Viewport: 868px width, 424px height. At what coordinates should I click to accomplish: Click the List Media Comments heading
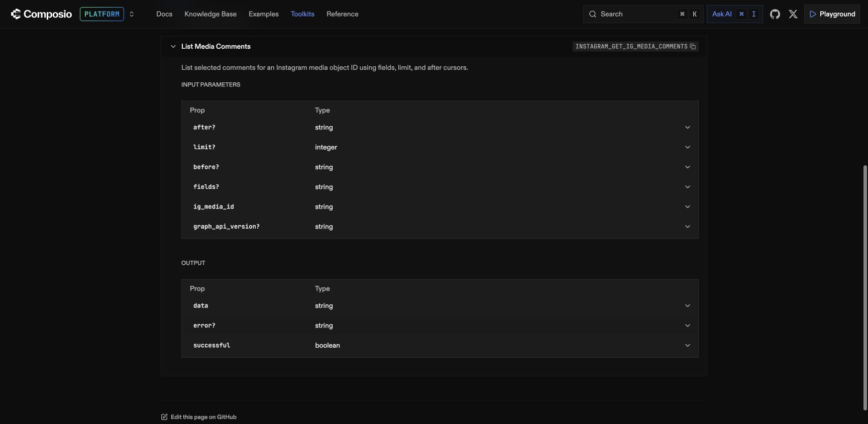[x=216, y=47]
